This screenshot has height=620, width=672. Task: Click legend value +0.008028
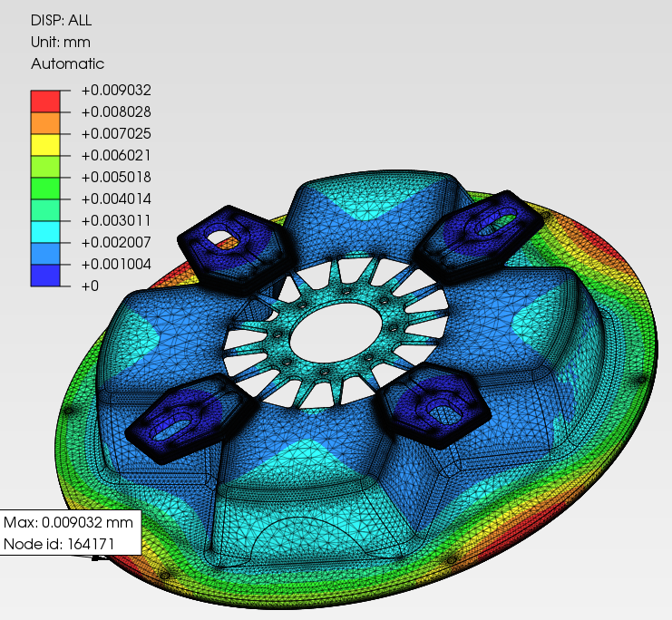(116, 111)
